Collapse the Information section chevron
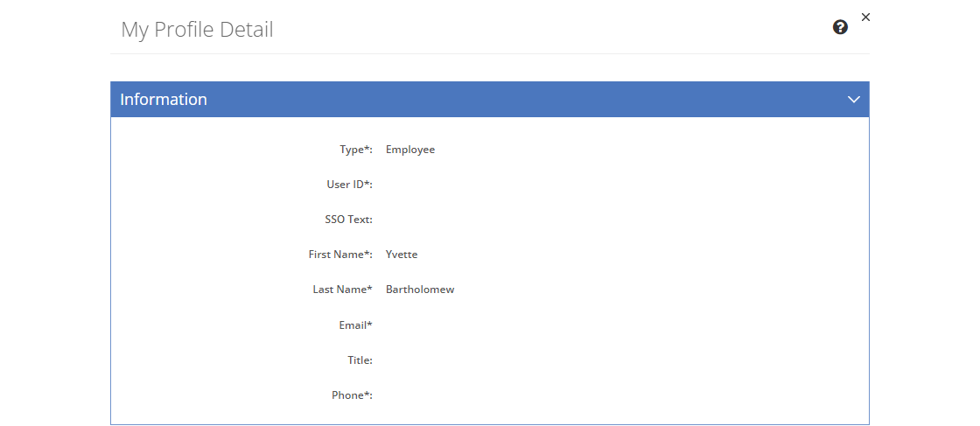This screenshot has width=980, height=426. tap(854, 100)
